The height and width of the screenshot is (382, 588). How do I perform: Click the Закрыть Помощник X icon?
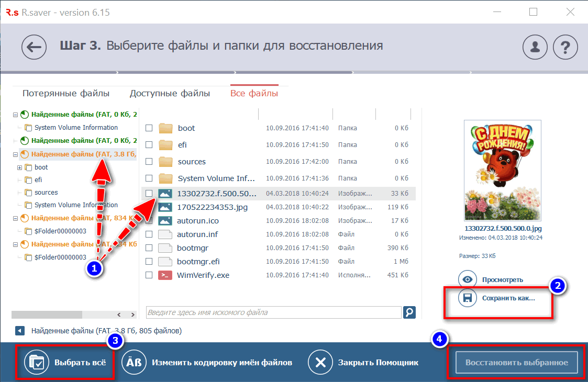coord(320,362)
